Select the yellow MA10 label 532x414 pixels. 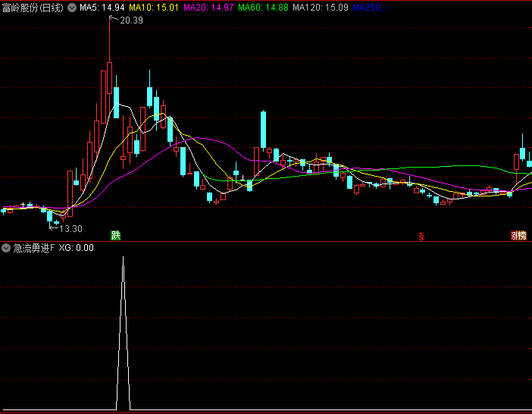click(154, 8)
